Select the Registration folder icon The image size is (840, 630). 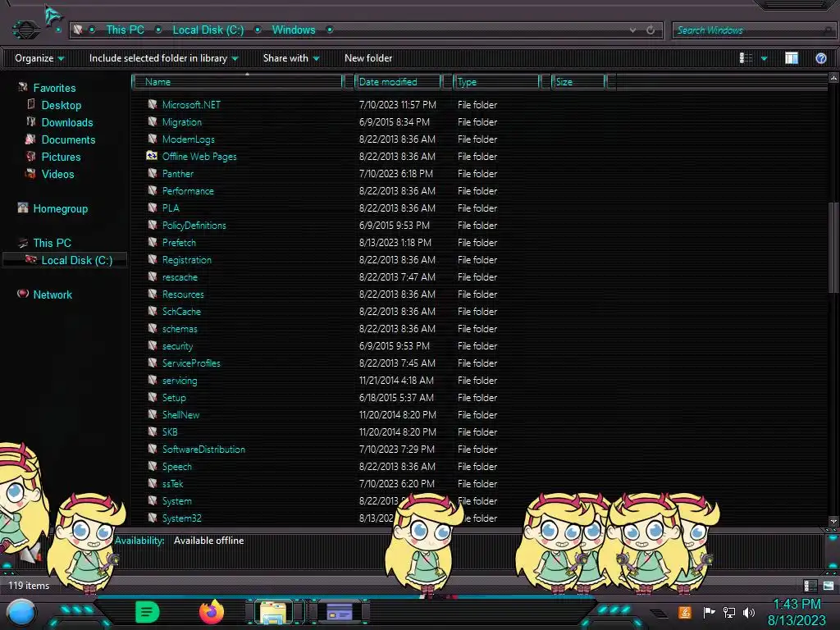(152, 258)
